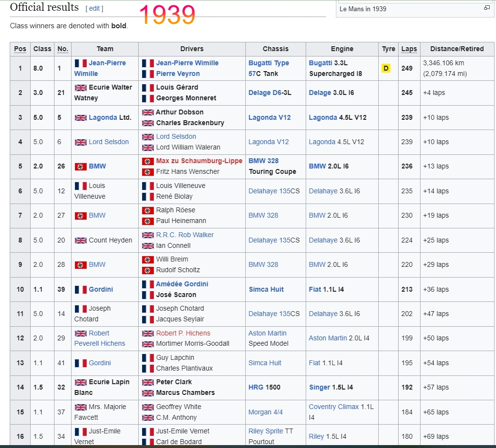This screenshot has height=448, width=496.
Task: Open the Aston Martin Speed Model chassis link
Action: pyautogui.click(x=267, y=333)
